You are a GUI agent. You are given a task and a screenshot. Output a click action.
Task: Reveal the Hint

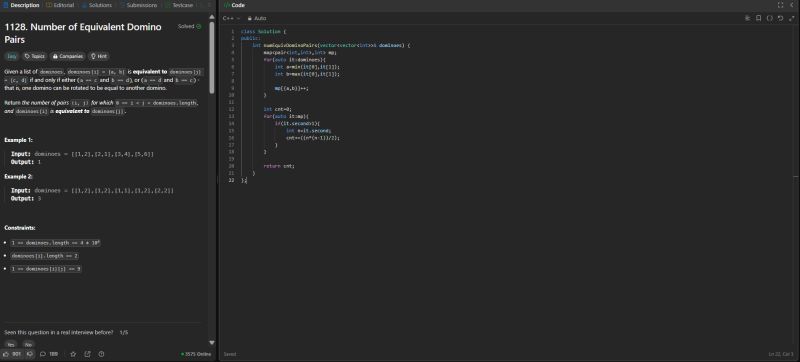99,56
